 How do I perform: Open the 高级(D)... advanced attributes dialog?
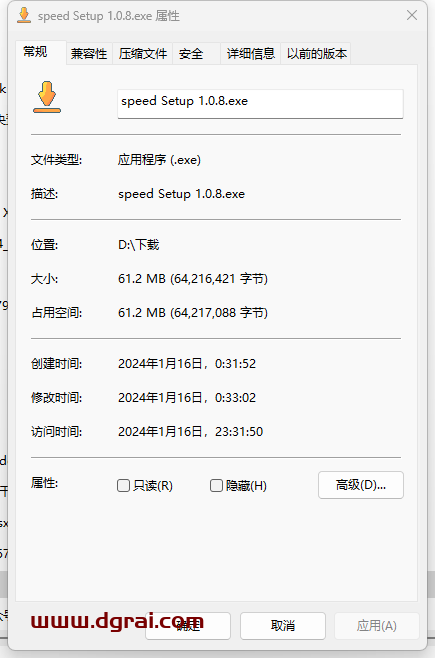point(361,485)
